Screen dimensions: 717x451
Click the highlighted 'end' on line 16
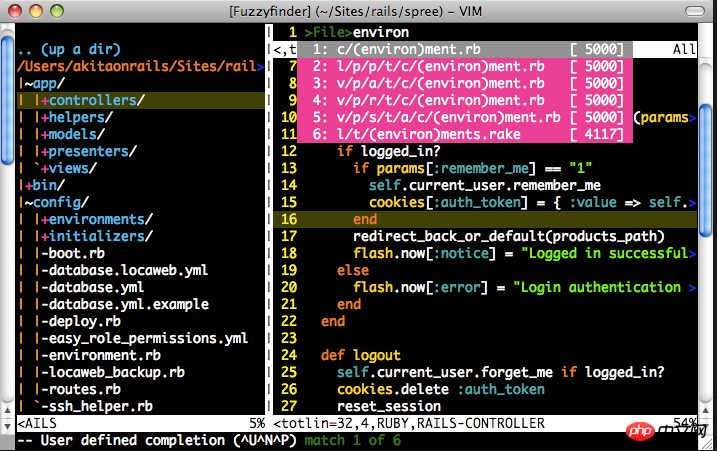[x=365, y=219]
